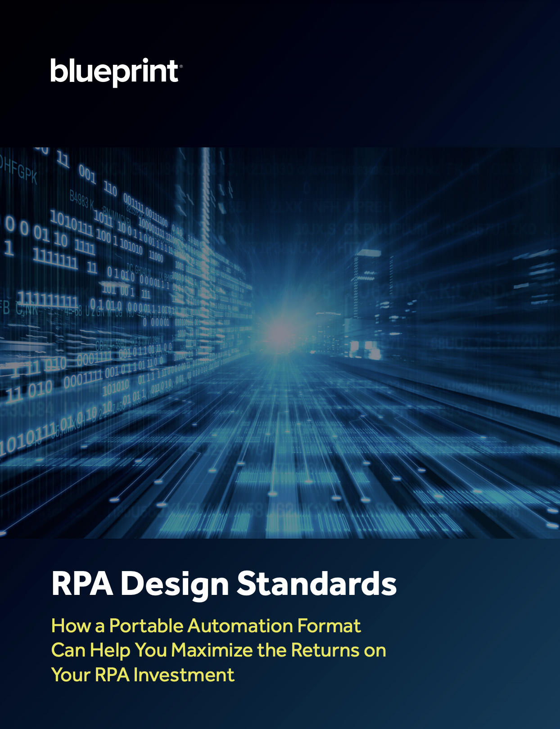Click the blueprint logo
560x729 pixels.
(114, 72)
